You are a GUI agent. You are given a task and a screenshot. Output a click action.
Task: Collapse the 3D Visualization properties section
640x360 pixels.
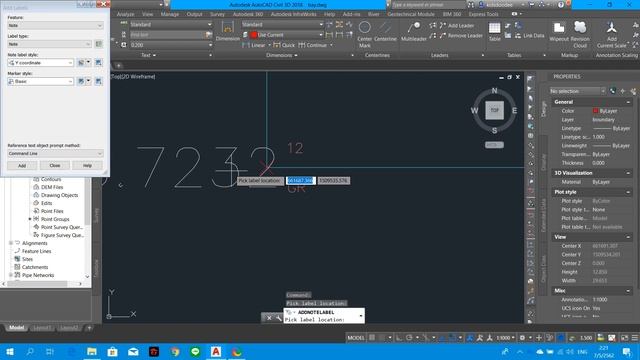click(628, 173)
